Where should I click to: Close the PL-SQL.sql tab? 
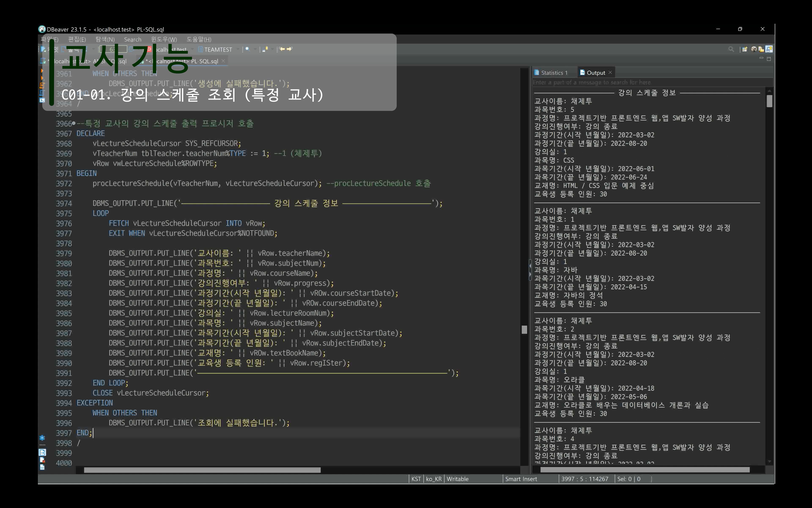(223, 61)
